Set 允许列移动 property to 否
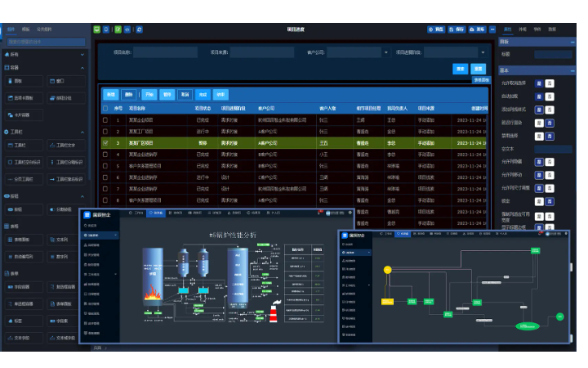The height and width of the screenshot is (368, 588). click(550, 175)
